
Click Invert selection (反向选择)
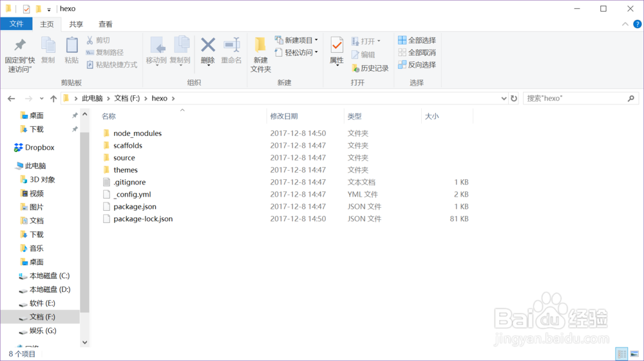coord(417,64)
